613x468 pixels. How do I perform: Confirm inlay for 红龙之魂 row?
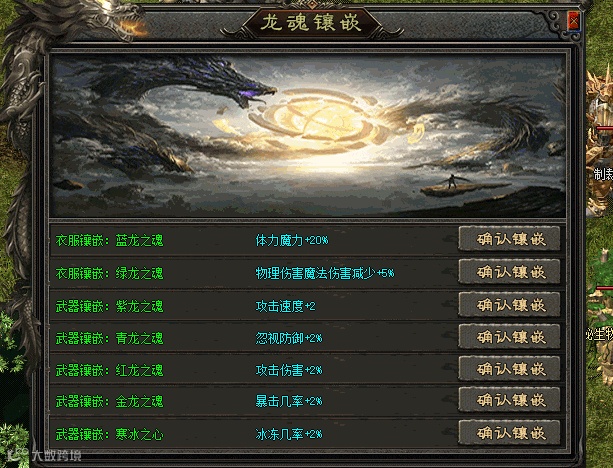point(509,369)
